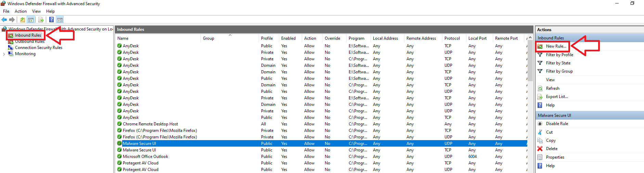Click the Copy icon in Actions pane
Viewport: 644px width, 173px height.
pos(540,140)
